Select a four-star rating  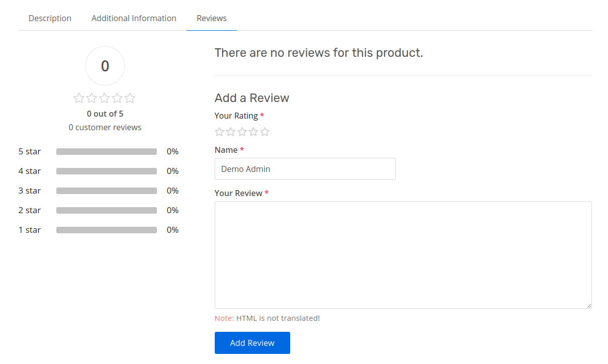253,131
